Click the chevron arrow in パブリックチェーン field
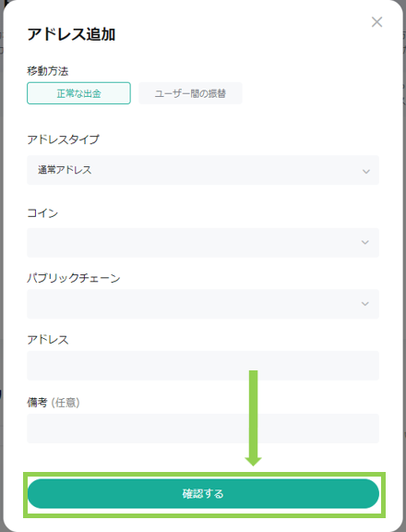406x532 pixels. click(x=365, y=304)
